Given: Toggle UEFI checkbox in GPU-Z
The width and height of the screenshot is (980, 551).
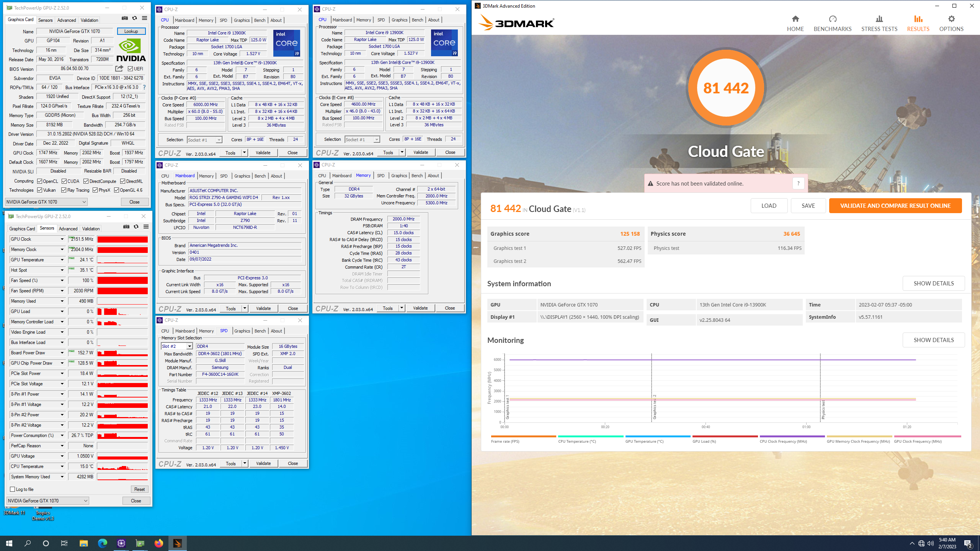Looking at the screenshot, I should 130,69.
